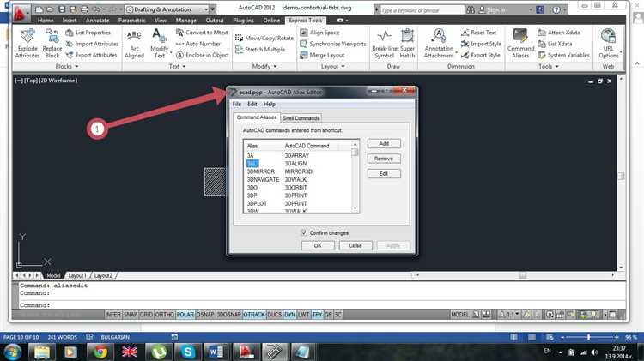Select the Replace Block tool
Screen dimensions: 644x361
click(x=52, y=44)
